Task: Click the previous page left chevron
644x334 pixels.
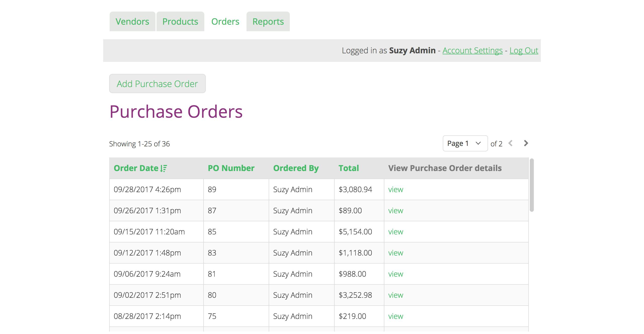Action: tap(510, 143)
